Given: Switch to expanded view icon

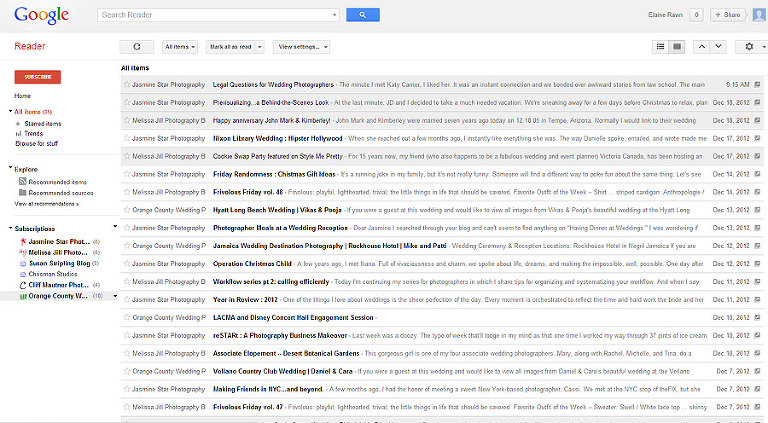Looking at the screenshot, I should pyautogui.click(x=677, y=47).
